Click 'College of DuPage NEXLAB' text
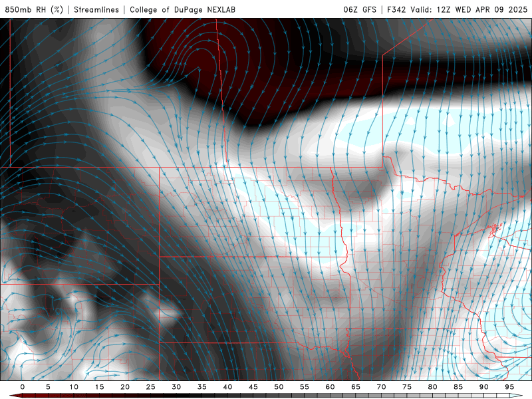The width and height of the screenshot is (532, 399). [x=182, y=9]
